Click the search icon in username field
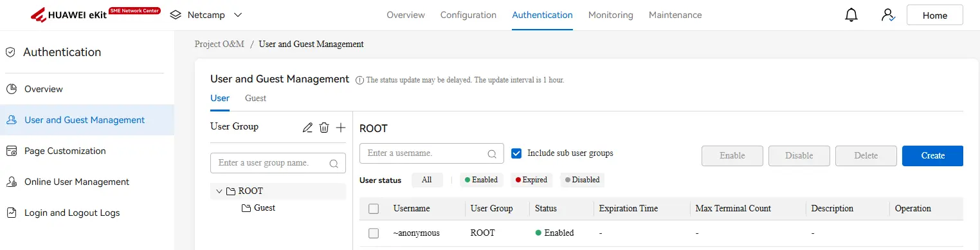Image resolution: width=980 pixels, height=250 pixels. tap(492, 154)
